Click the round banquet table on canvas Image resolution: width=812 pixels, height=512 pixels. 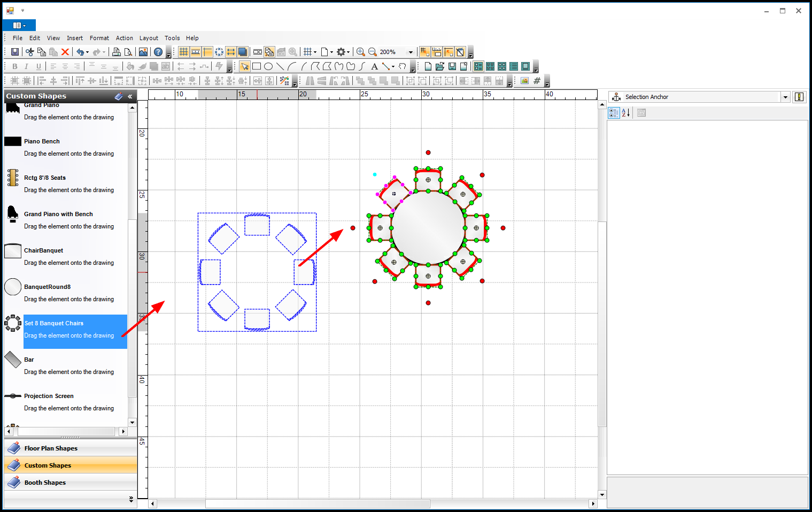coord(428,228)
